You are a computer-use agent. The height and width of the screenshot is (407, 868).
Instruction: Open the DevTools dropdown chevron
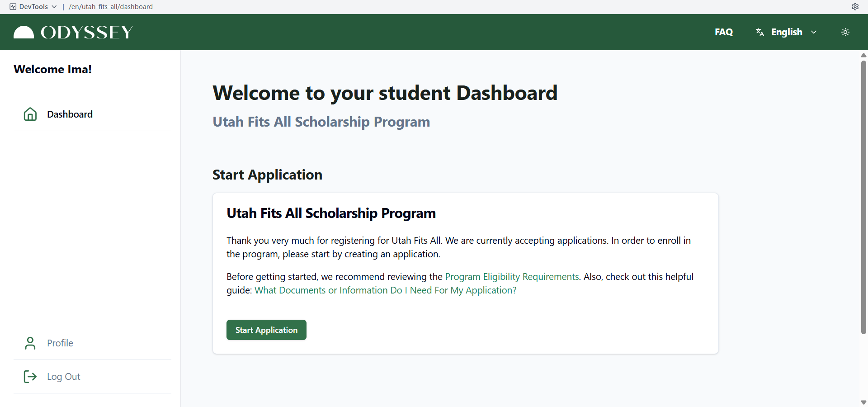tap(54, 7)
